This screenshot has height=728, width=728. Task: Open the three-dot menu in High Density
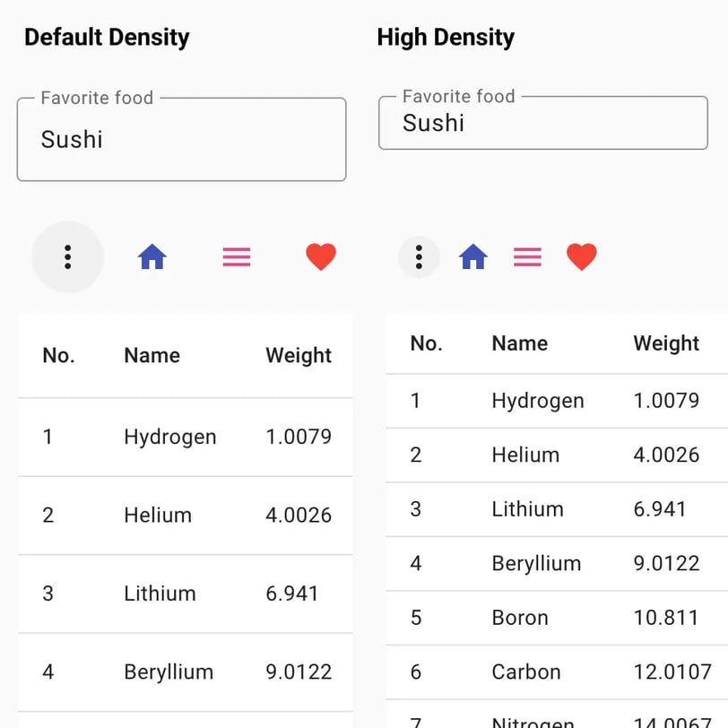tap(419, 256)
